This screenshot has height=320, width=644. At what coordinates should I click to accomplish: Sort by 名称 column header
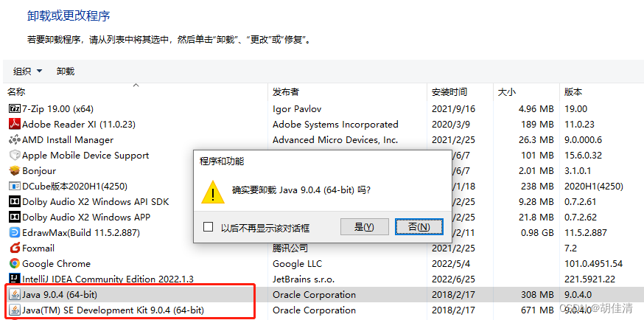[16, 92]
